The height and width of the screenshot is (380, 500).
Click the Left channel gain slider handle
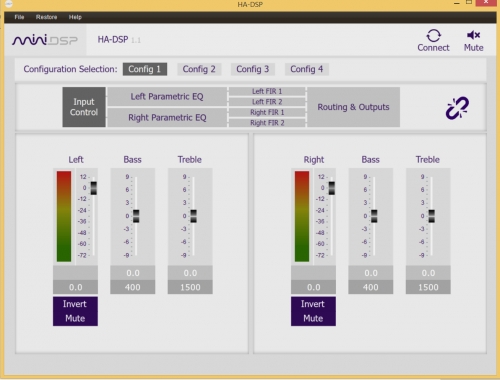(x=94, y=188)
